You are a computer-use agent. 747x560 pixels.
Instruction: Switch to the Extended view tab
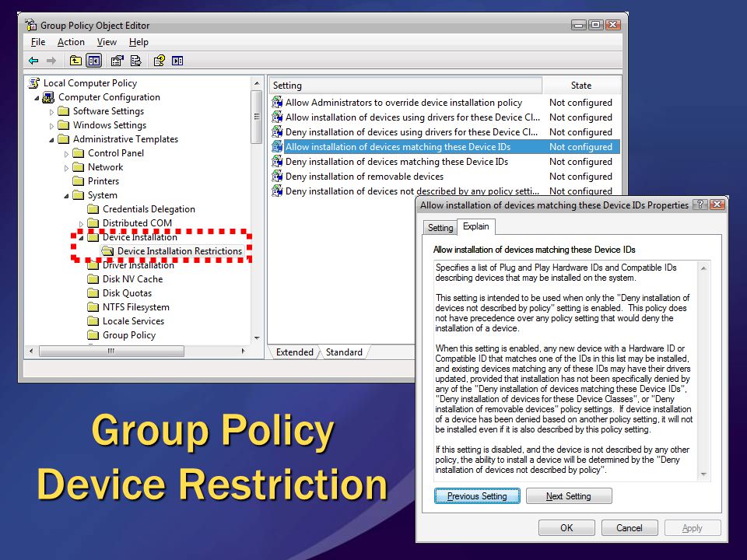click(x=294, y=352)
